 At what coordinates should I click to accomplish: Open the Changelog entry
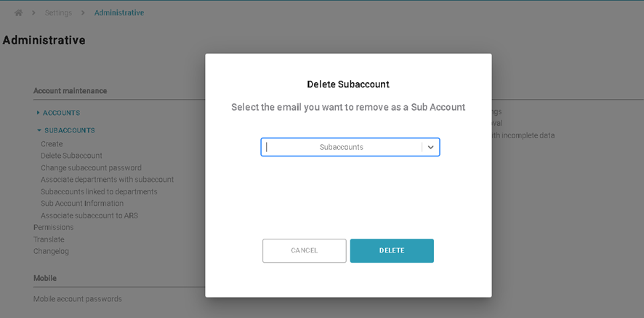51,251
